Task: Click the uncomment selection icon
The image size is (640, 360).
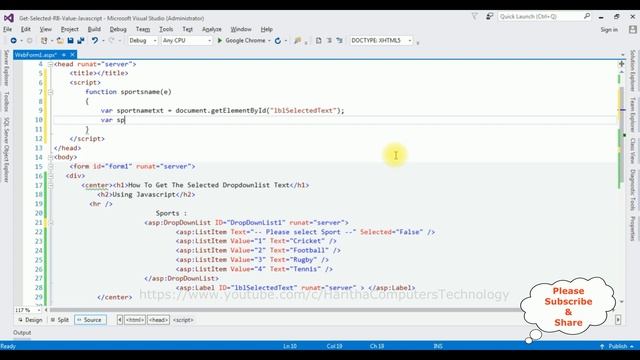Action: pyautogui.click(x=340, y=40)
